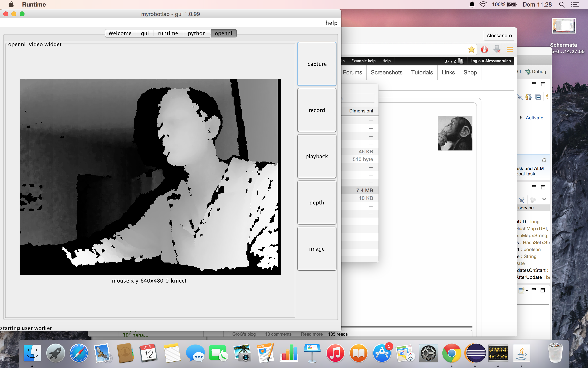Open the Eclipse bottom panel dropdown arrow
Viewport: 588px width, 368px height.
[x=527, y=291]
